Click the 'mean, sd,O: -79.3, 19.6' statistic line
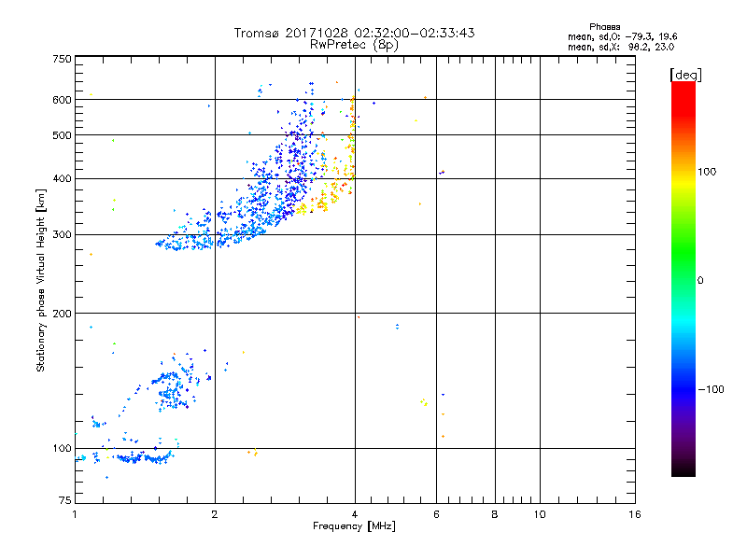The image size is (747, 560). pos(622,36)
